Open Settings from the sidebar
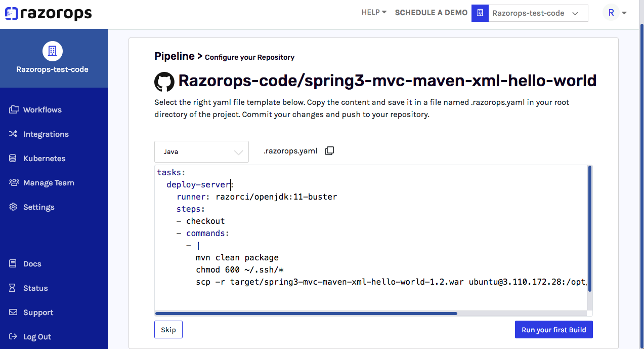Image resolution: width=644 pixels, height=349 pixels. coord(38,207)
